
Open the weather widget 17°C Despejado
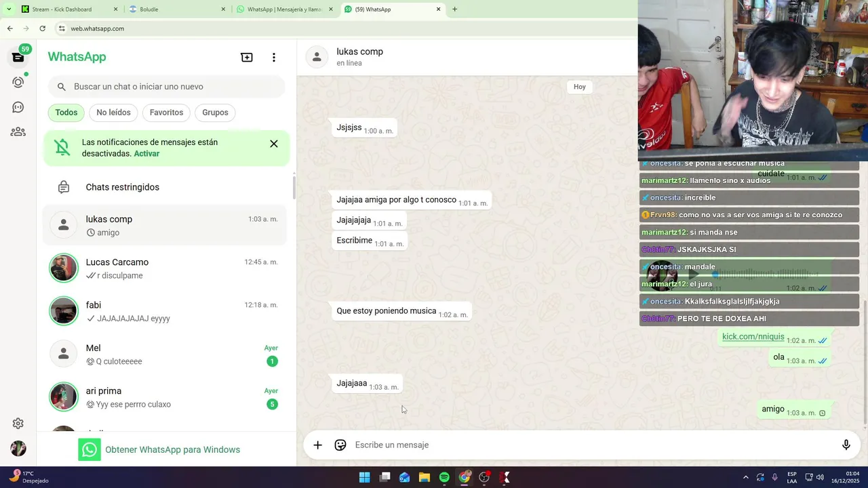pos(30,477)
